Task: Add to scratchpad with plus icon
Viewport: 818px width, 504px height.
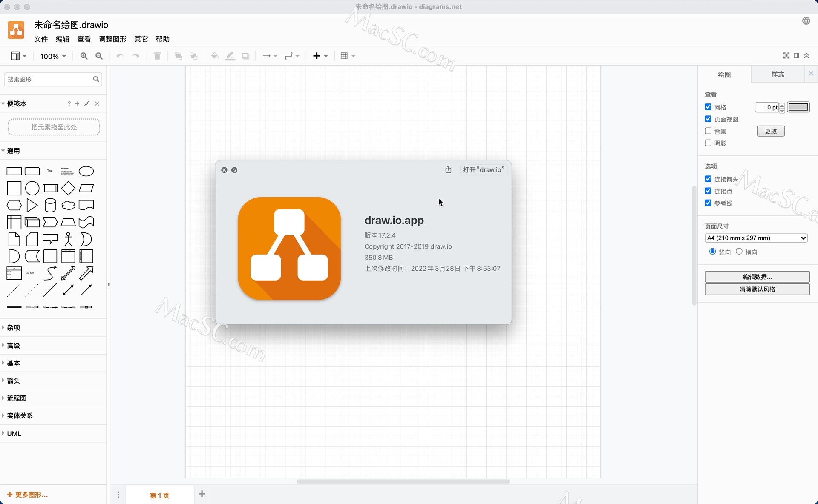Action: [x=77, y=103]
